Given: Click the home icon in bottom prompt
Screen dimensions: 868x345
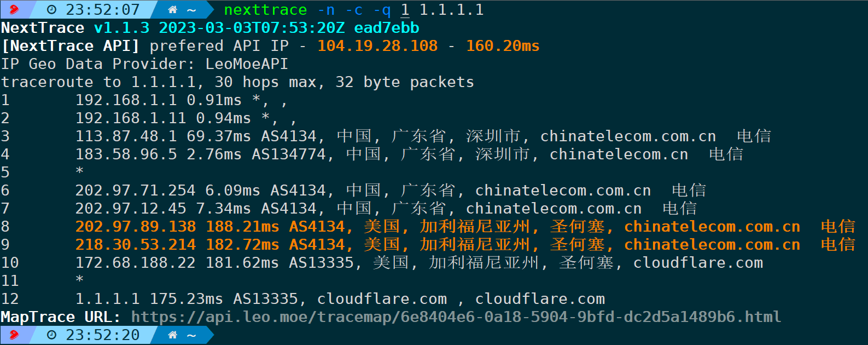Looking at the screenshot, I should pos(173,335).
